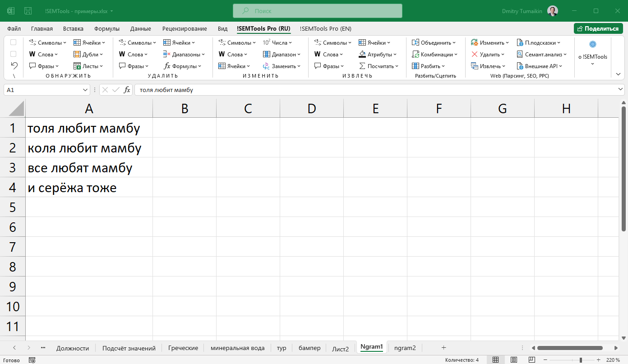Image resolution: width=628 pixels, height=364 pixels.
Task: Select cell with и серёжа тоже
Action: coord(89,187)
